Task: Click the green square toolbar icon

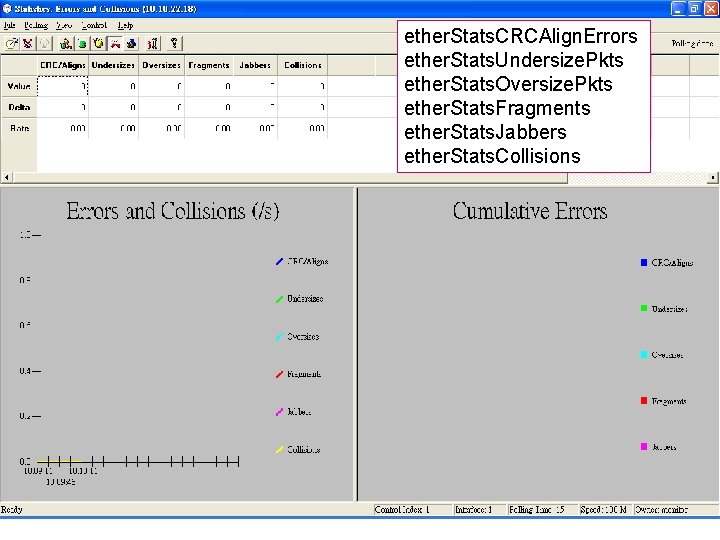Action: pos(82,44)
